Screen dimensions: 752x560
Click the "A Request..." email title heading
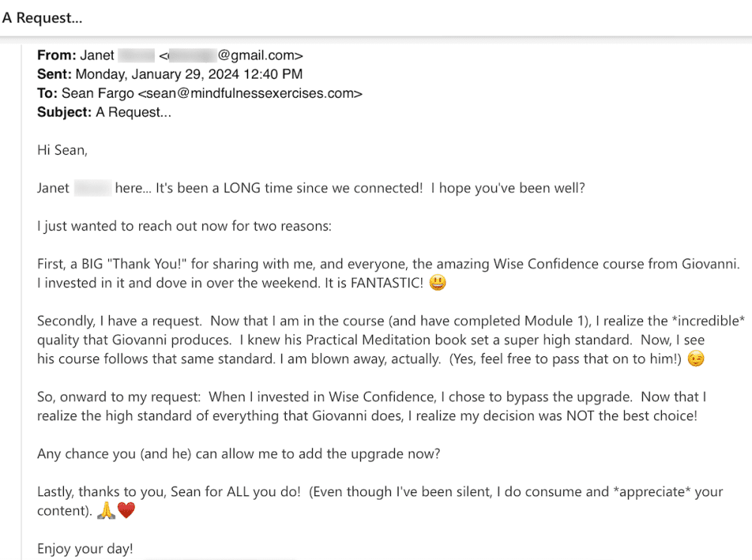pyautogui.click(x=42, y=18)
